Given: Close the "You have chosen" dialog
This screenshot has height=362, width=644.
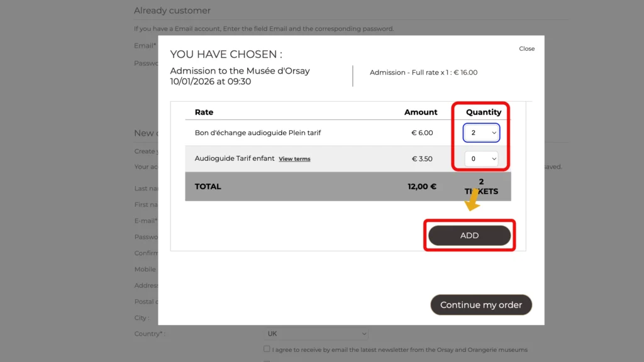Looking at the screenshot, I should coord(526,48).
